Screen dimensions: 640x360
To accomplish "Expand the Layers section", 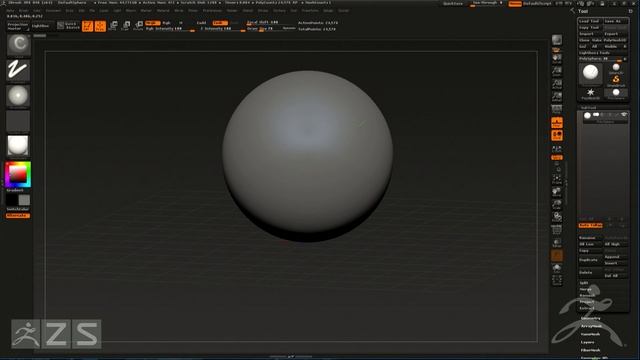I will coord(587,342).
